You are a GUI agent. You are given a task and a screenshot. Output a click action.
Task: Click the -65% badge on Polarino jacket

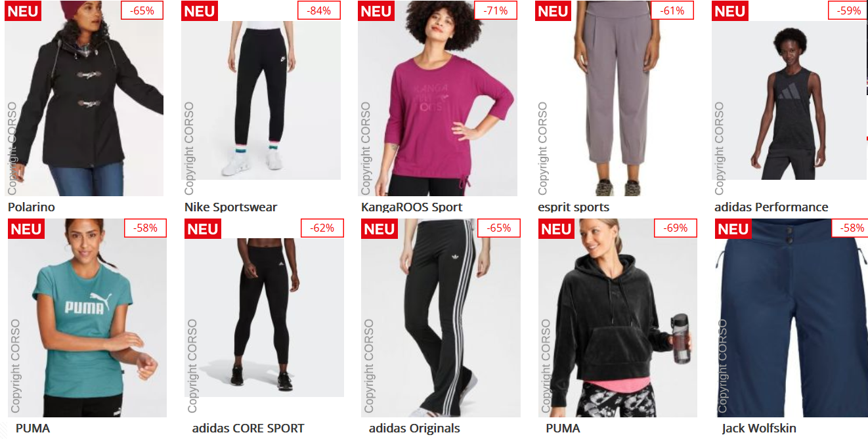click(142, 10)
